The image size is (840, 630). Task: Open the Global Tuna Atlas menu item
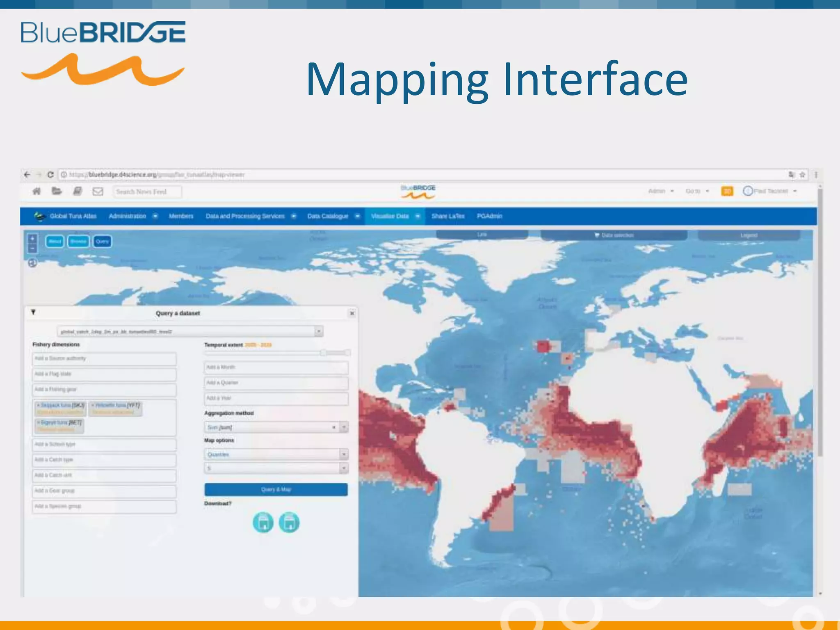click(73, 216)
